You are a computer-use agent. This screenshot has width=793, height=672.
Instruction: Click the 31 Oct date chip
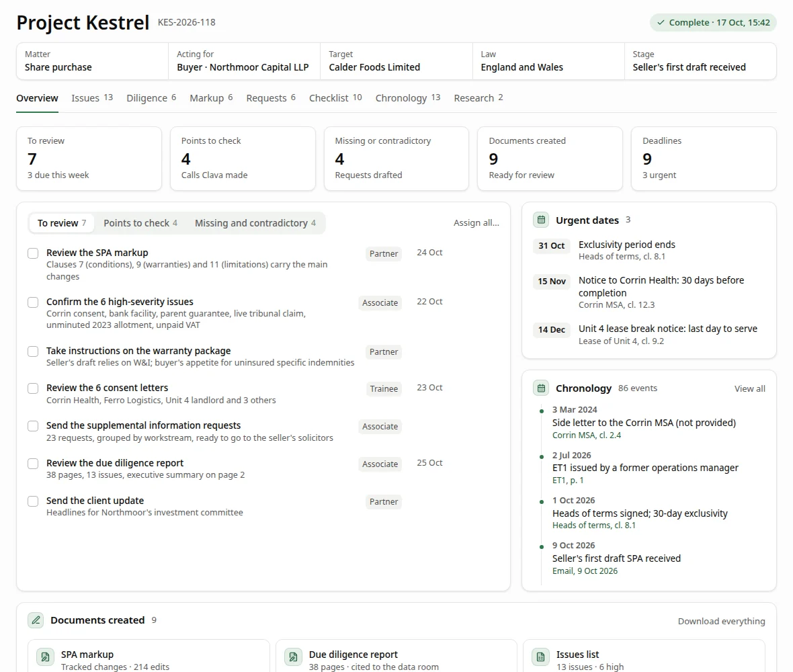point(551,246)
